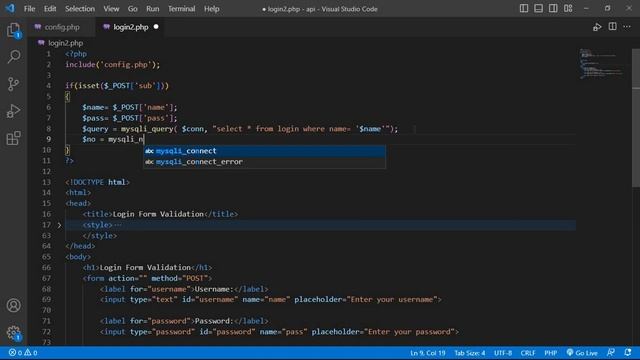
Task: Click the Run file icon in editor toolbar
Action: tap(597, 27)
